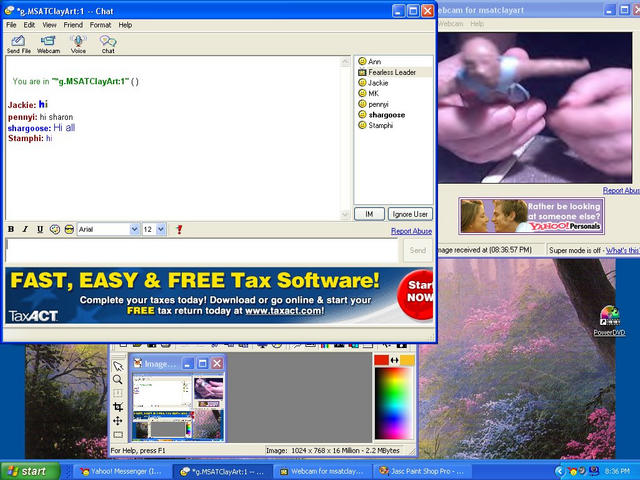Open the PowerDVD desktop shortcut
640x480 pixels.
point(609,321)
